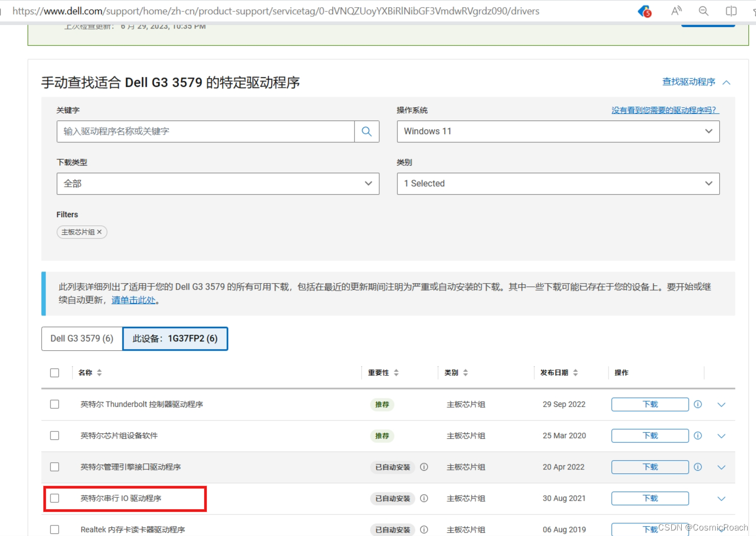Viewport: 756px width, 536px height.
Task: Download 英特尔管理引擎接口驱动程序
Action: [650, 467]
